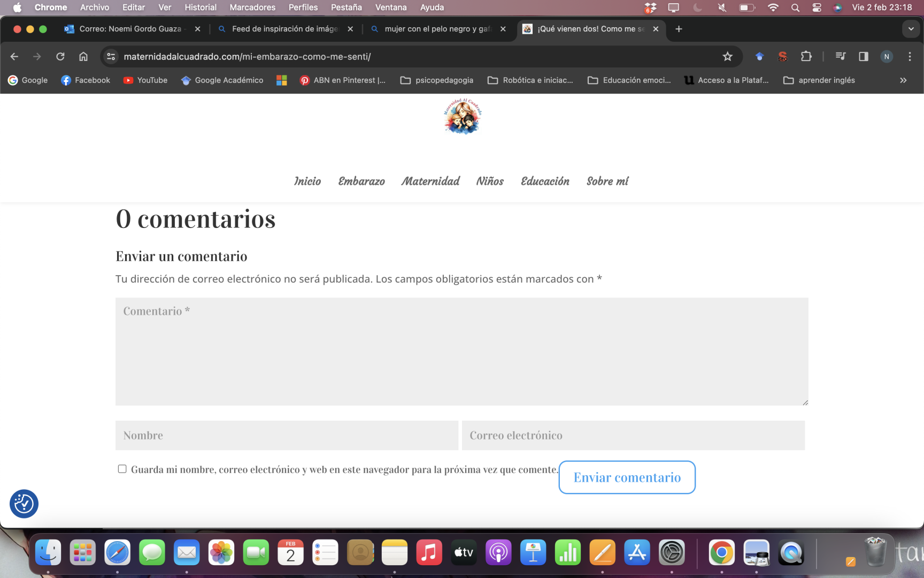The width and height of the screenshot is (924, 578).
Task: Open Acceso a la Plataf... bookmark
Action: (x=726, y=80)
